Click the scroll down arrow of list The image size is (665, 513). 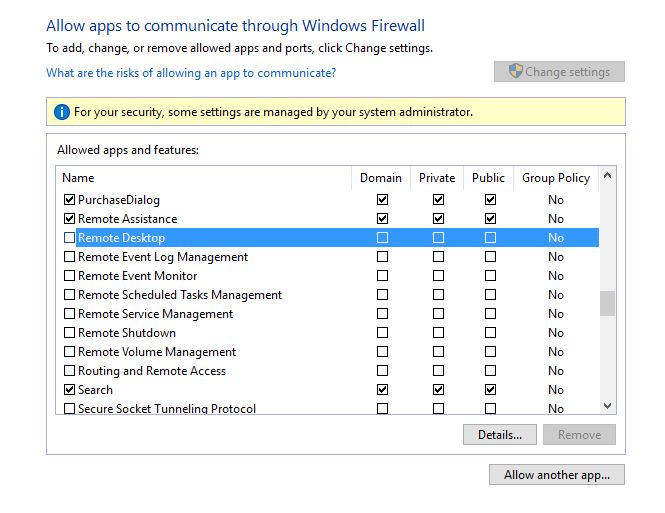607,406
